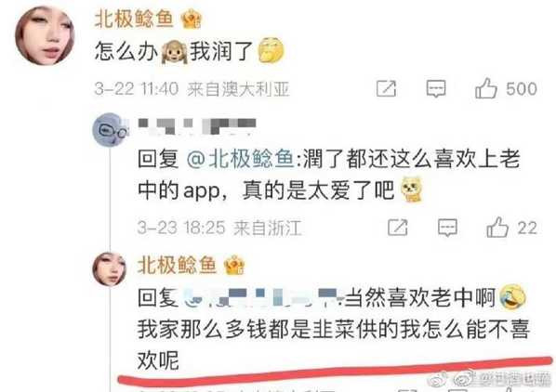Follow the @北极鲶鱼 mention link
Screen dimensions: 556x392
241,159
